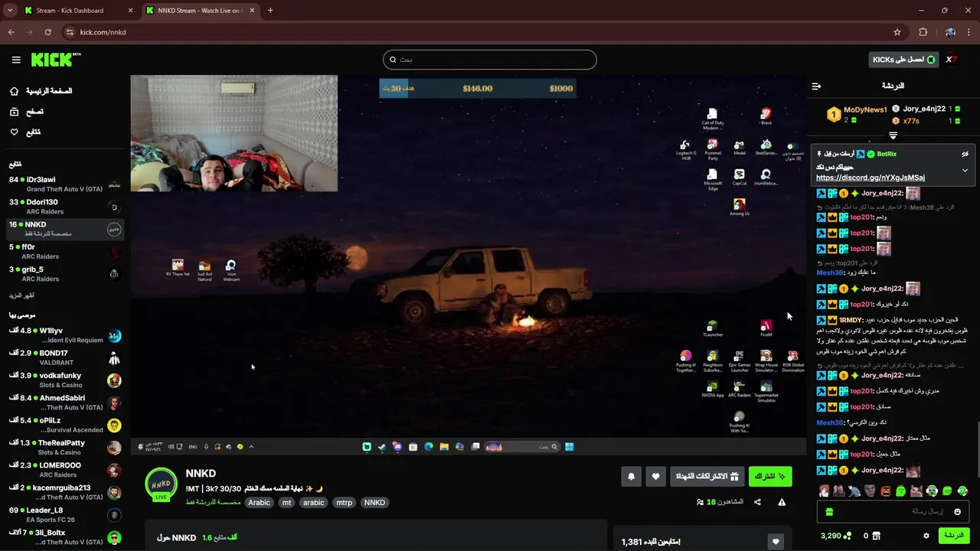The height and width of the screenshot is (551, 980).
Task: Expand the pinned message with the chevron
Action: pos(965,170)
